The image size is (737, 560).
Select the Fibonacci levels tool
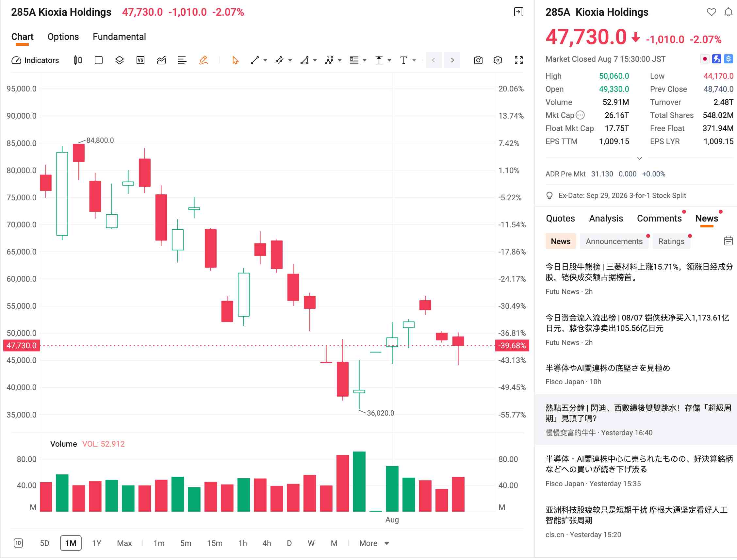pyautogui.click(x=354, y=60)
